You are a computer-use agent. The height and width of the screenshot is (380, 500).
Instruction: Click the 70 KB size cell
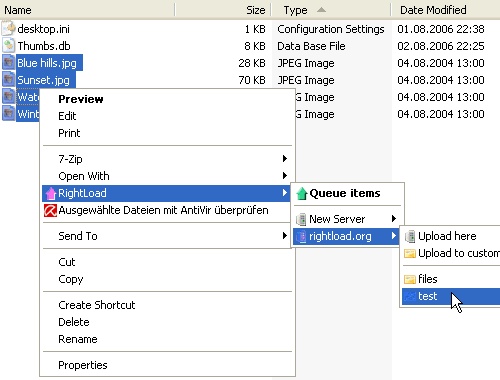252,80
